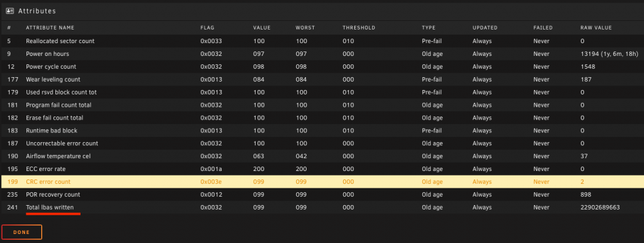Click the THRESHOLD column header

(359, 28)
